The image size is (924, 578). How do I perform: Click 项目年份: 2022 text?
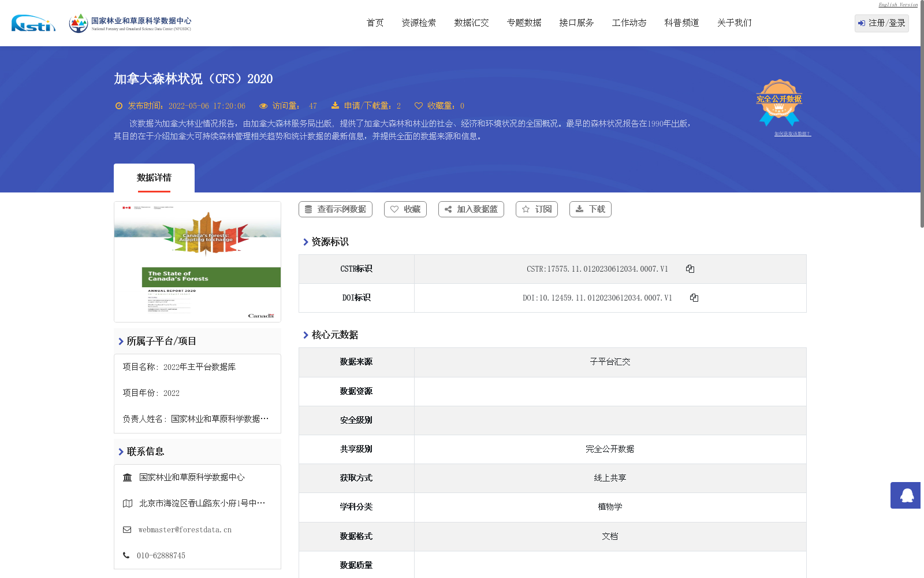151,393
